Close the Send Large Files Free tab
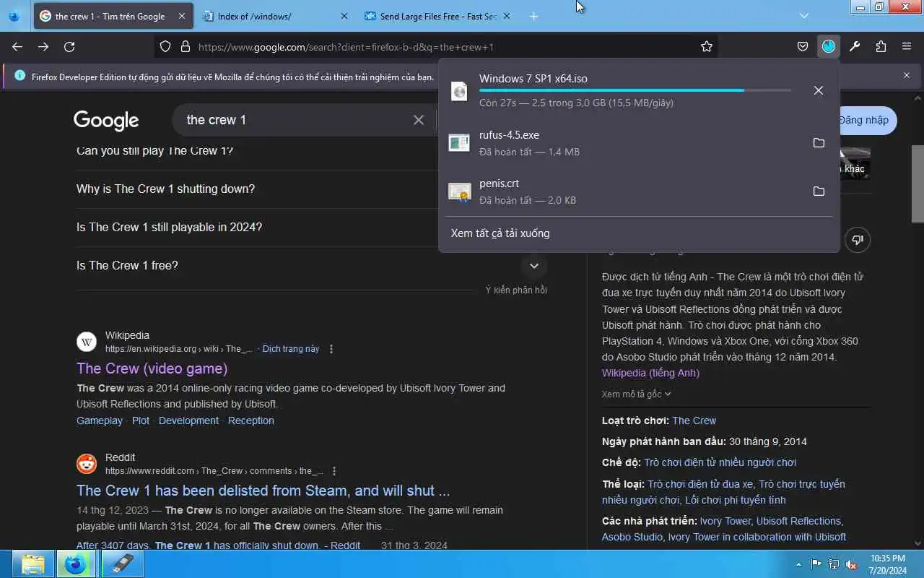The height and width of the screenshot is (578, 924). point(507,16)
